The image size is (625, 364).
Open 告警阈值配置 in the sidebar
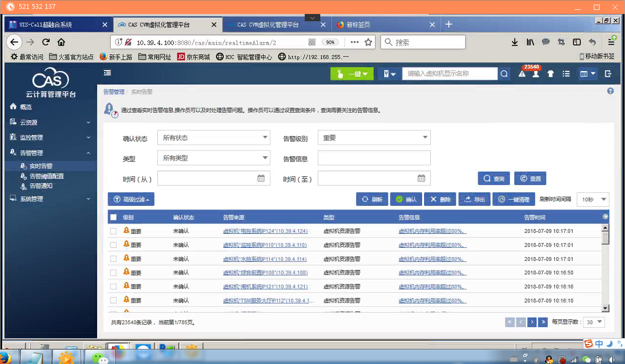[x=46, y=176]
